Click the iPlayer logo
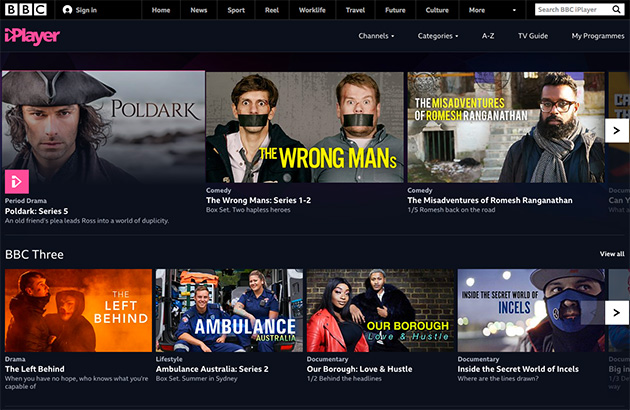Viewport: 630px width, 410px height. click(x=32, y=37)
